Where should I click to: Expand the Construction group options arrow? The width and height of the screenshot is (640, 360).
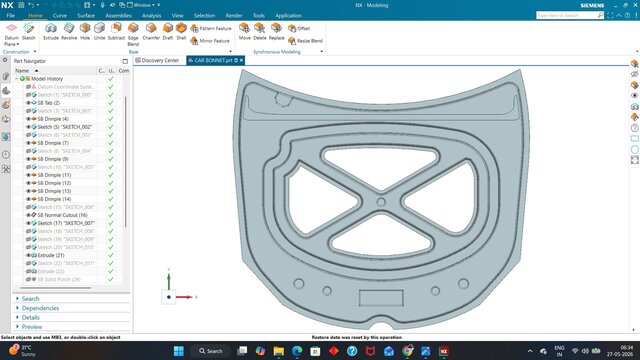(35, 52)
